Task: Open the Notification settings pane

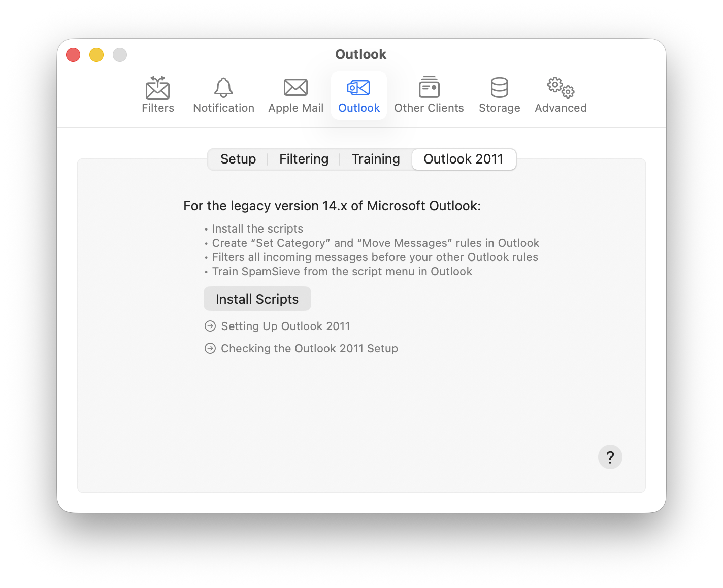Action: pyautogui.click(x=223, y=94)
